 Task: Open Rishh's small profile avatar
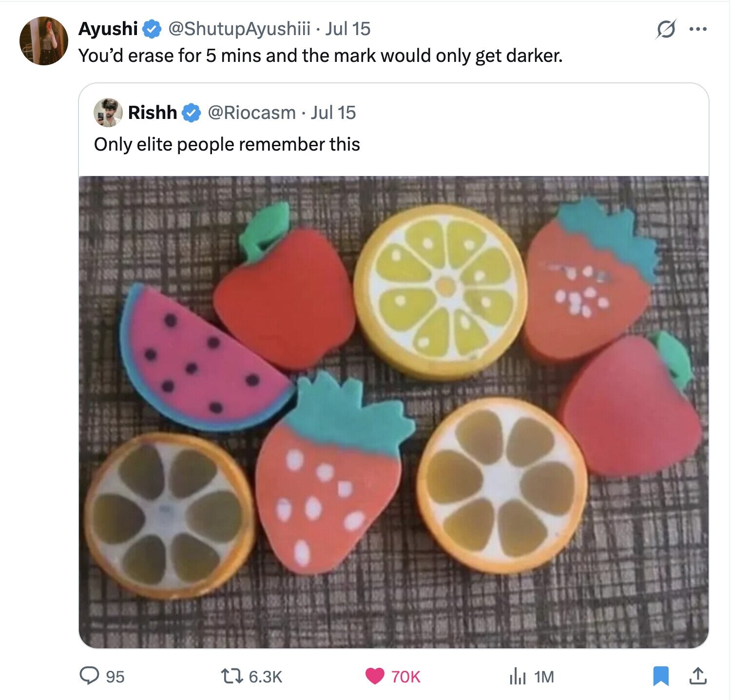pos(108,113)
